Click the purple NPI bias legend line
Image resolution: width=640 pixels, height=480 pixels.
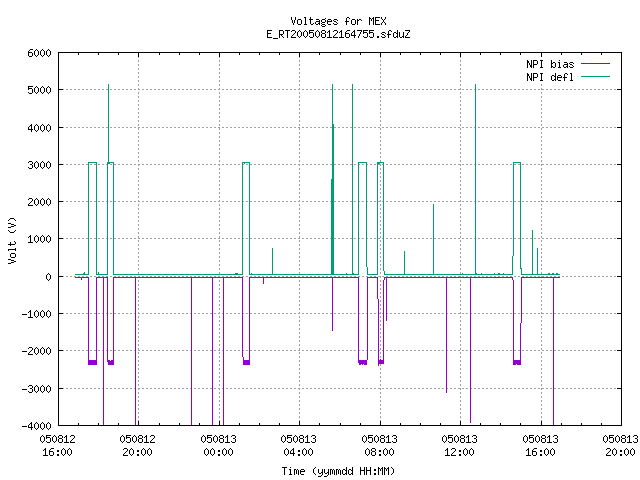tap(596, 64)
